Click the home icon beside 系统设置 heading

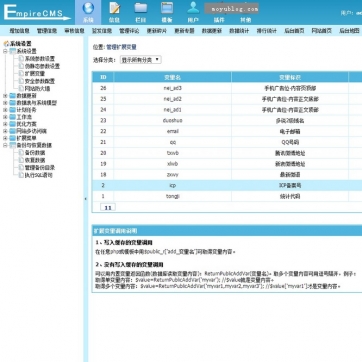coord(6,44)
